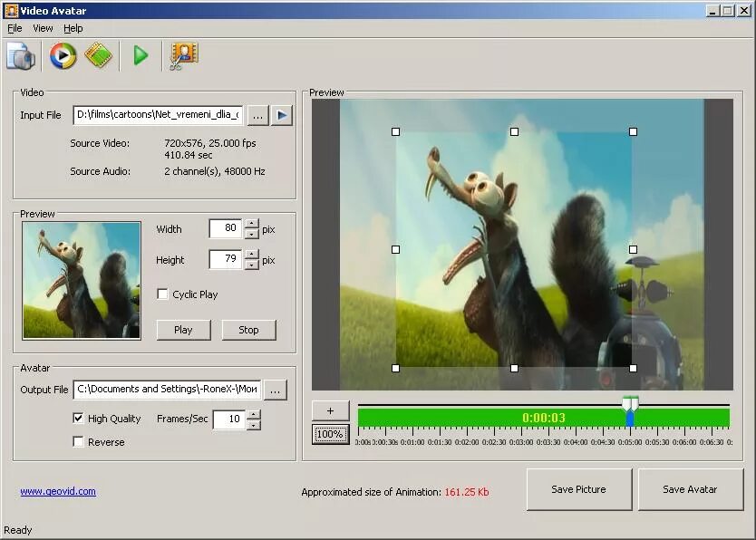Click the small preview thumbnail of the squirrel

(x=82, y=280)
